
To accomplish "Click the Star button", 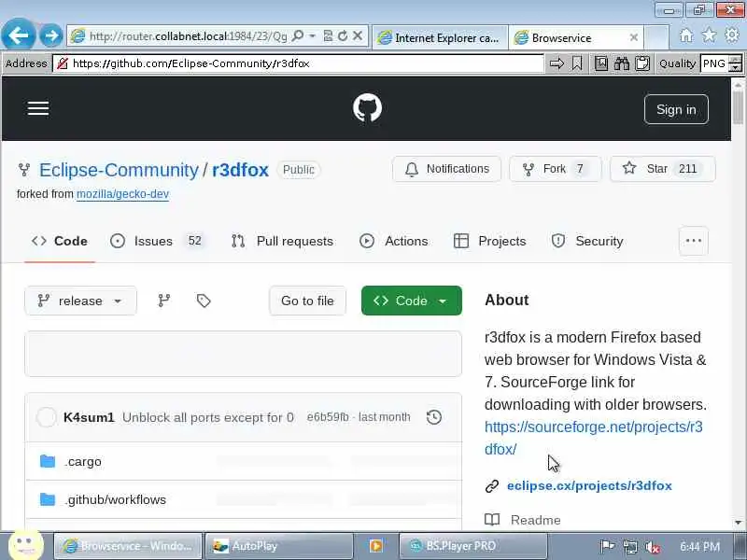I will 663,169.
